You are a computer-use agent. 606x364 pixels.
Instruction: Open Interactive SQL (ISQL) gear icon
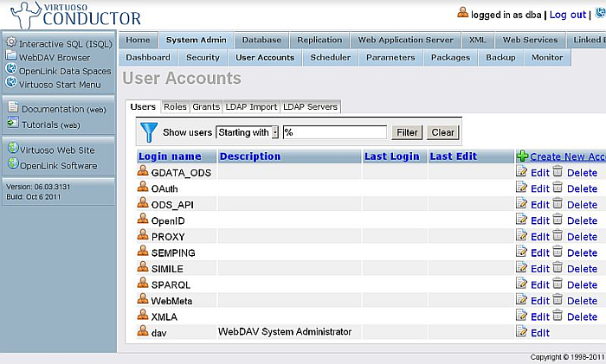11,42
